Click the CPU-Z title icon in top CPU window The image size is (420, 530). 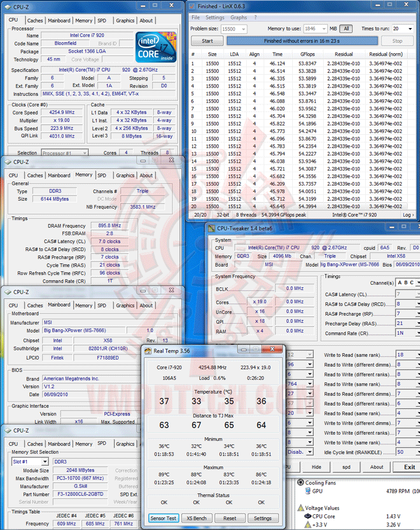8,7
